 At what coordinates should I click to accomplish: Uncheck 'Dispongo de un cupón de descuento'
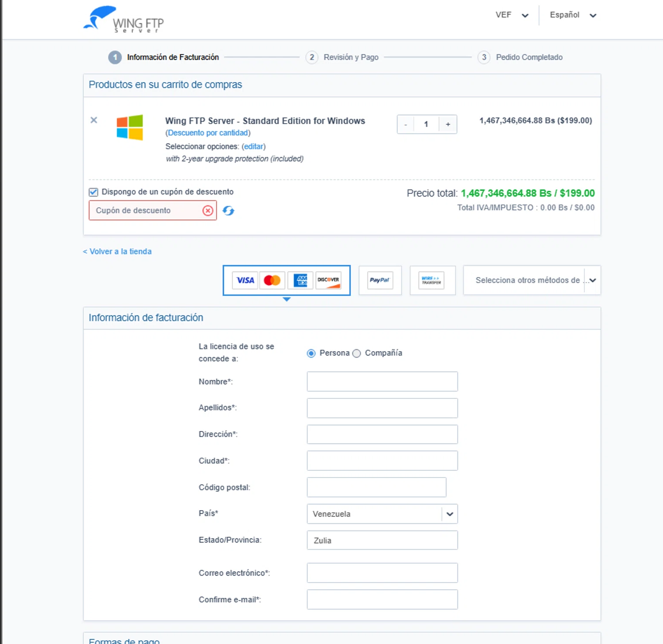pos(93,192)
